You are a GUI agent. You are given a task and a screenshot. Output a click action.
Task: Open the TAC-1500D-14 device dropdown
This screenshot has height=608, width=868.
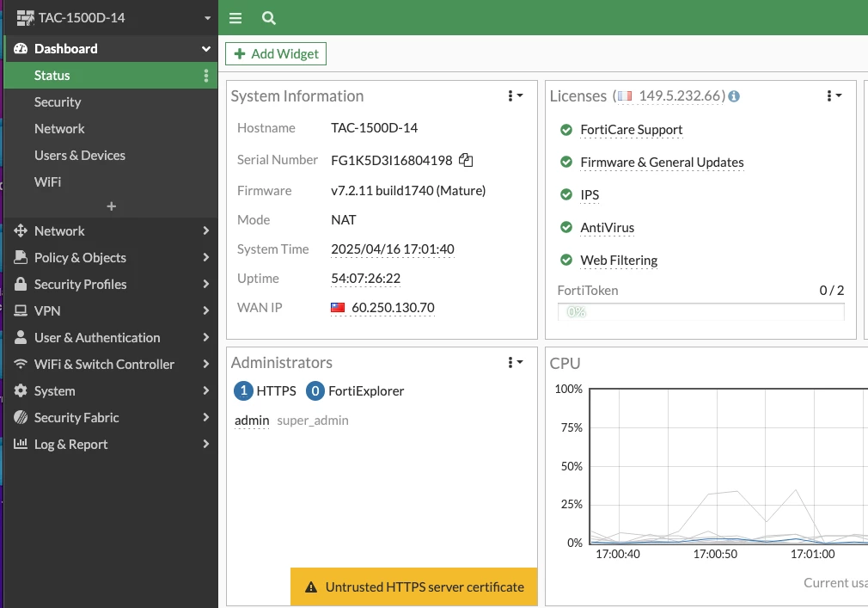tap(111, 18)
